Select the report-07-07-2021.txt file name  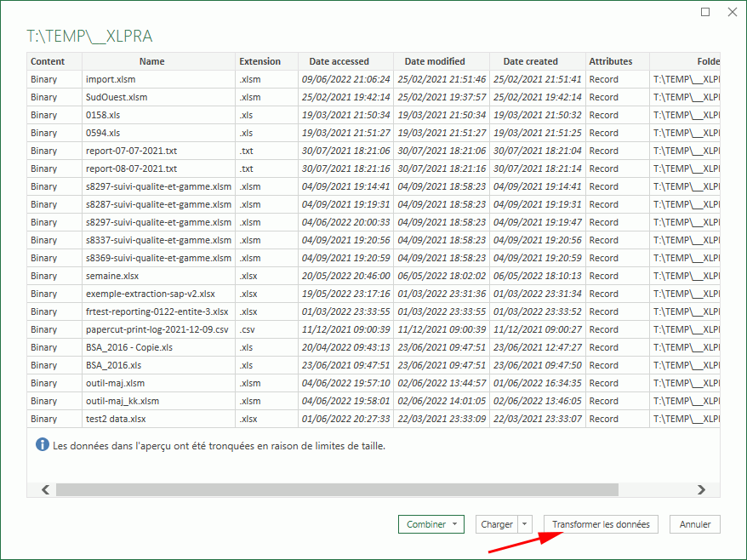click(131, 151)
